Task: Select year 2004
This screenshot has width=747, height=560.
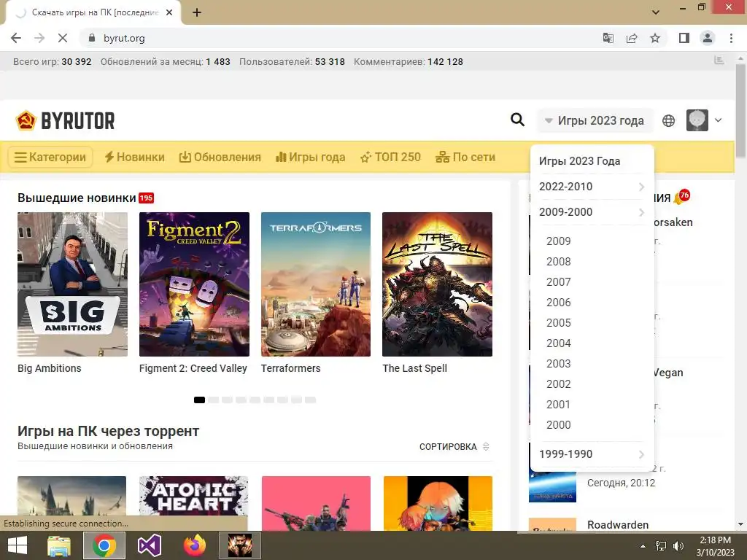Action: click(558, 343)
